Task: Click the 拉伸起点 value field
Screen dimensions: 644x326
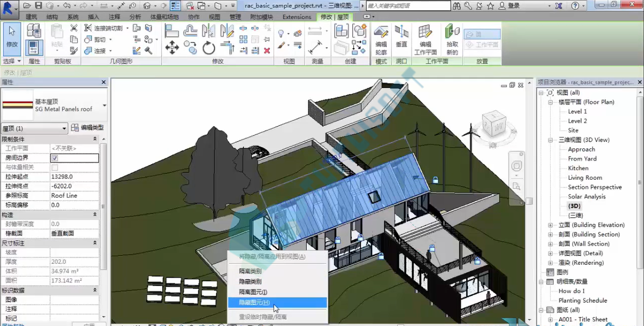Action: point(74,176)
